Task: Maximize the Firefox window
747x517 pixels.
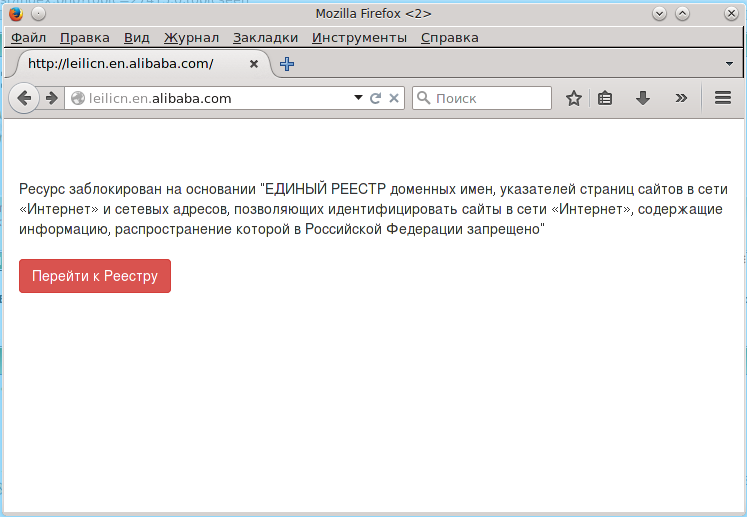Action: pyautogui.click(x=682, y=14)
